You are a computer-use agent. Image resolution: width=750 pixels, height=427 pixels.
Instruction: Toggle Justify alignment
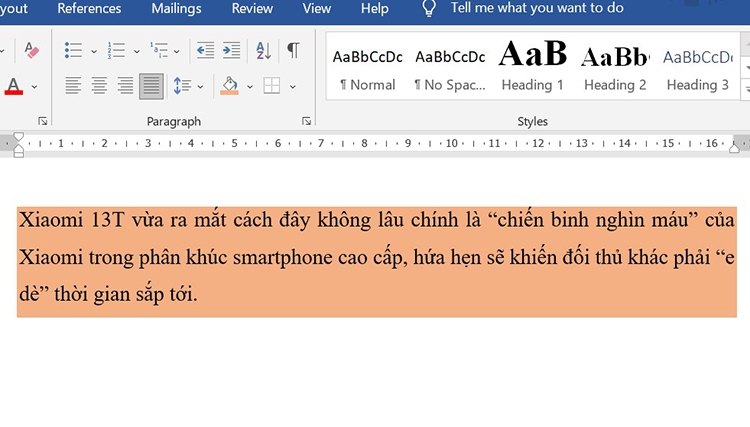pos(151,86)
